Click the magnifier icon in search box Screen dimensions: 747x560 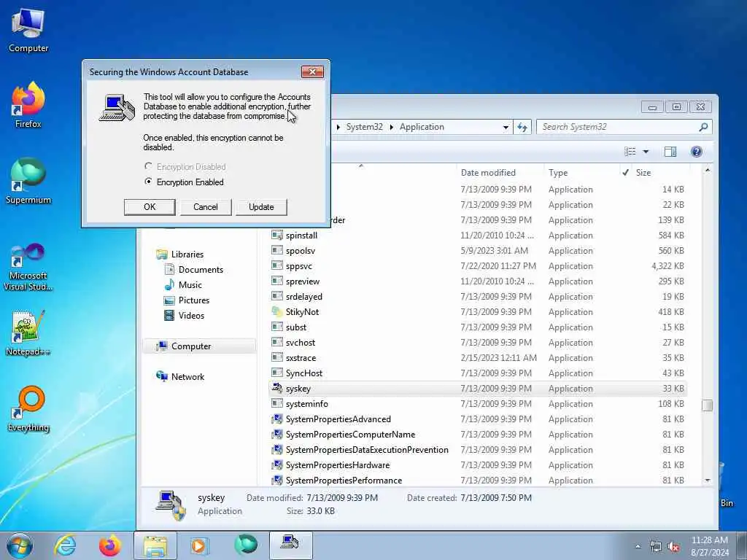pyautogui.click(x=703, y=127)
